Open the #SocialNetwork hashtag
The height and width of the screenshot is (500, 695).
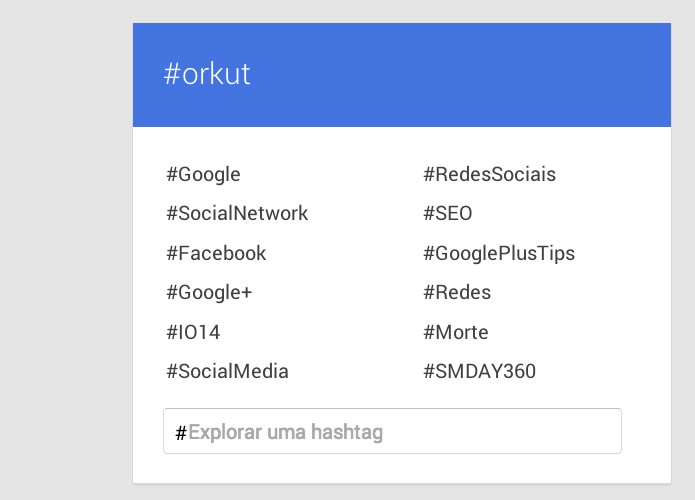(237, 213)
